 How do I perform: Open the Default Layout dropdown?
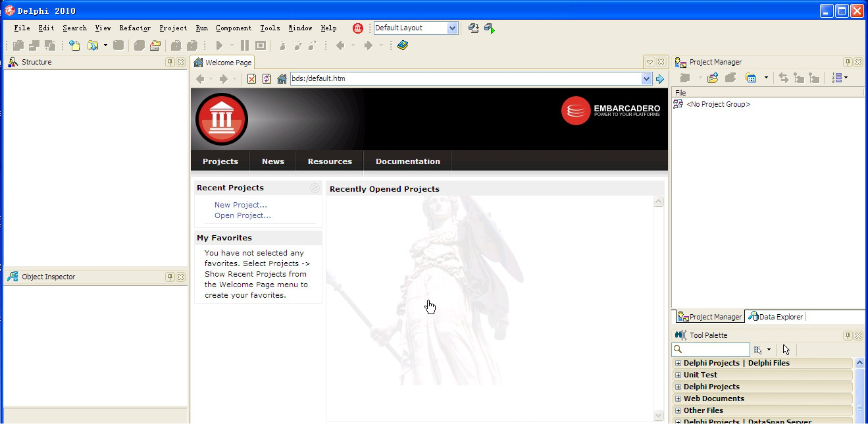(452, 28)
